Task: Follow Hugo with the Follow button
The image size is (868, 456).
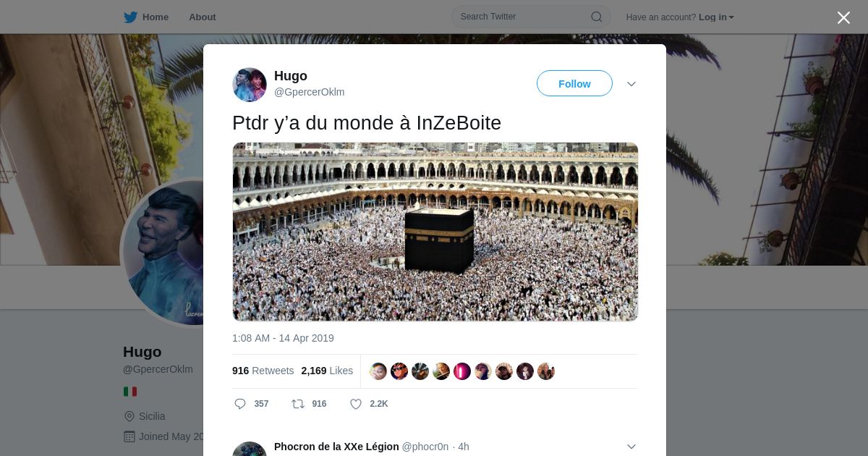Action: [574, 84]
